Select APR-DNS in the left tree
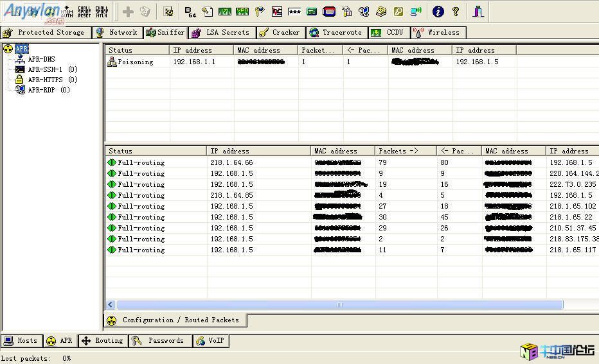599x364 pixels. tap(41, 59)
